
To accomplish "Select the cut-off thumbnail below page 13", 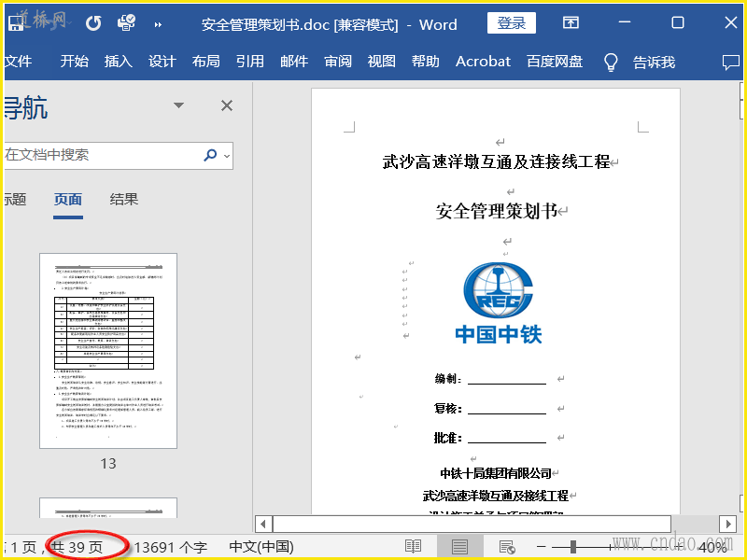I will tap(108, 508).
